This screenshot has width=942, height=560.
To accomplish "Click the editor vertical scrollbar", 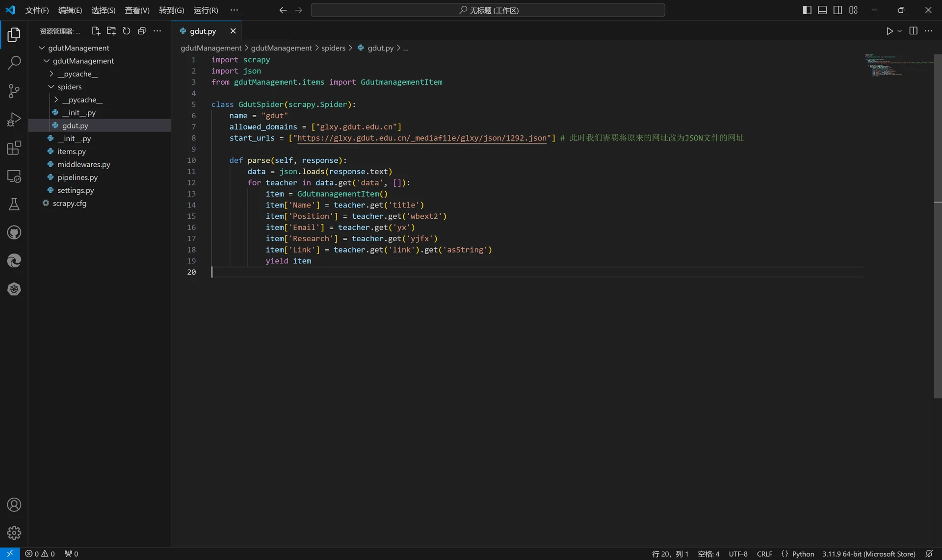I will [x=938, y=226].
